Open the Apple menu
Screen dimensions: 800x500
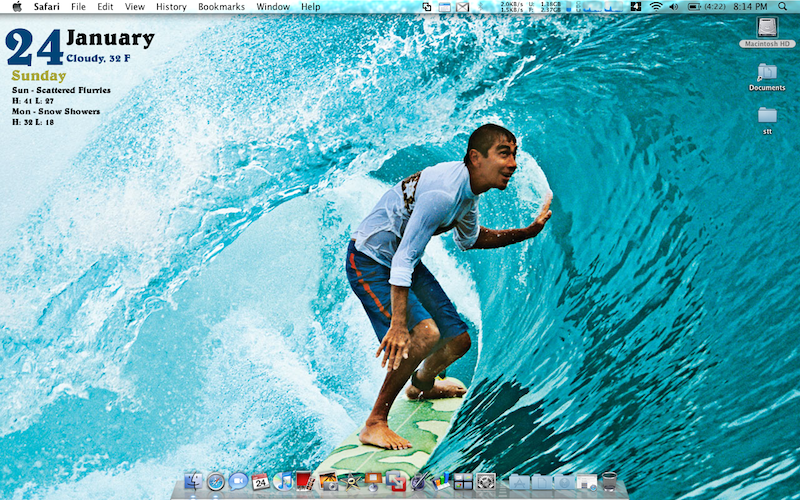pyautogui.click(x=17, y=7)
